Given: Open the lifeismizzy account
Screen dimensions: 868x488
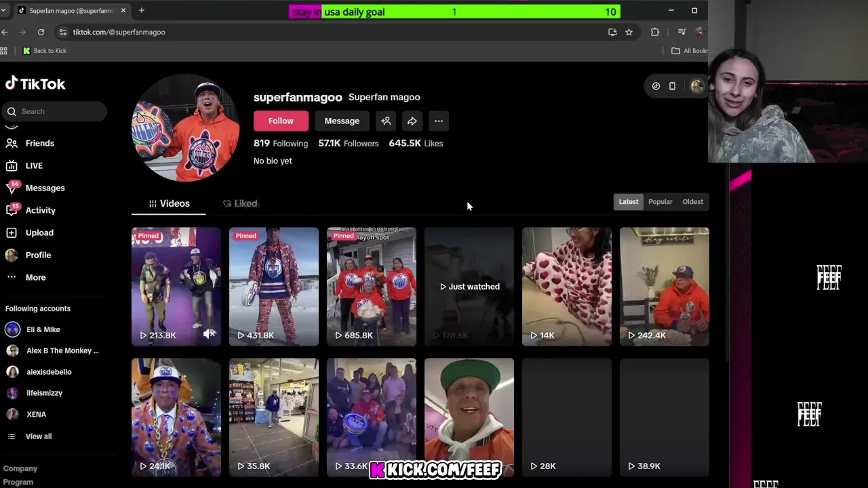Looking at the screenshot, I should pos(44,392).
